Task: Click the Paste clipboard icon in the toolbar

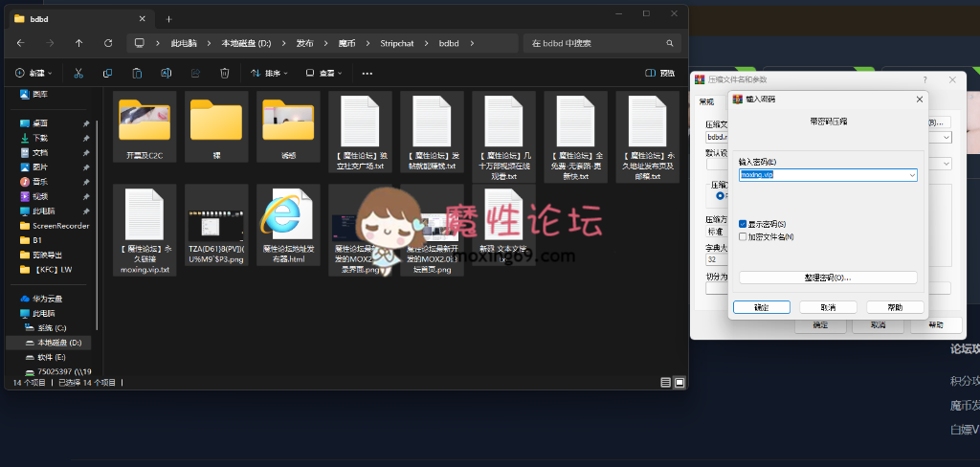Action: 137,73
